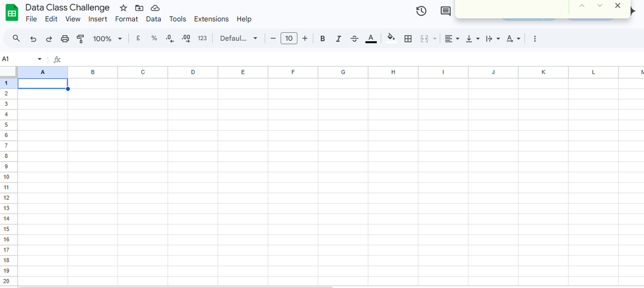Open text rotation dropdown
Screen dimensions: 644x288
coord(513,39)
